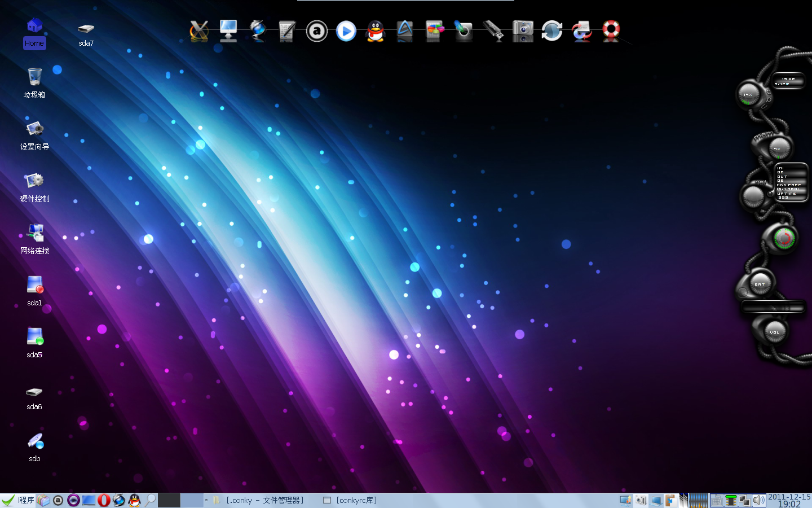Viewport: 812px width, 508px height.
Task: Click the colorful folders taskbar launcher
Action: (x=43, y=500)
